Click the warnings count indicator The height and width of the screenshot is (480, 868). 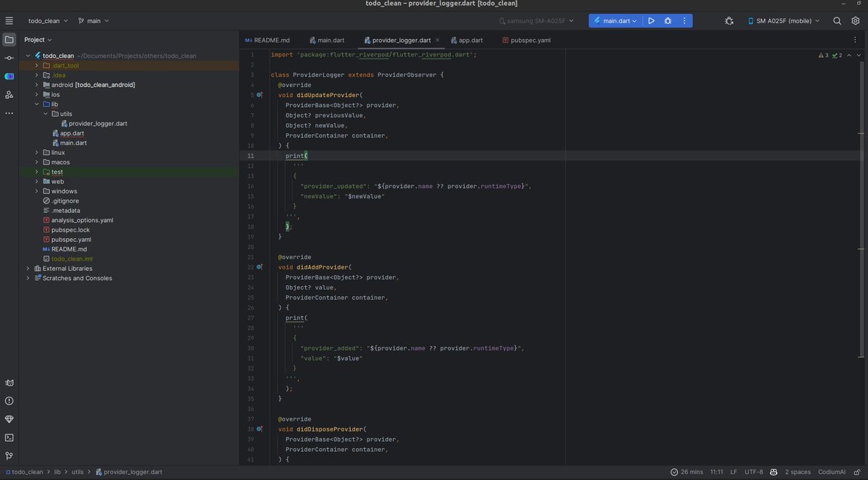pos(823,55)
